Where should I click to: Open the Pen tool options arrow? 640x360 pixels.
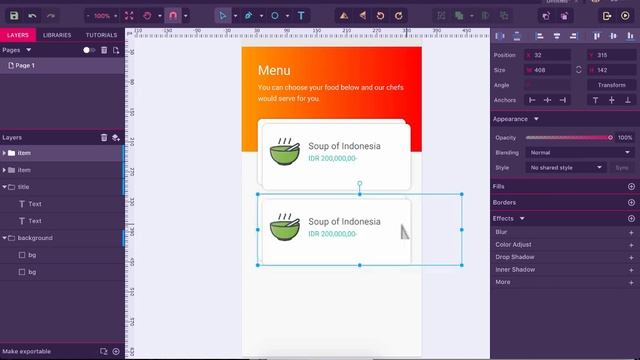pyautogui.click(x=261, y=16)
